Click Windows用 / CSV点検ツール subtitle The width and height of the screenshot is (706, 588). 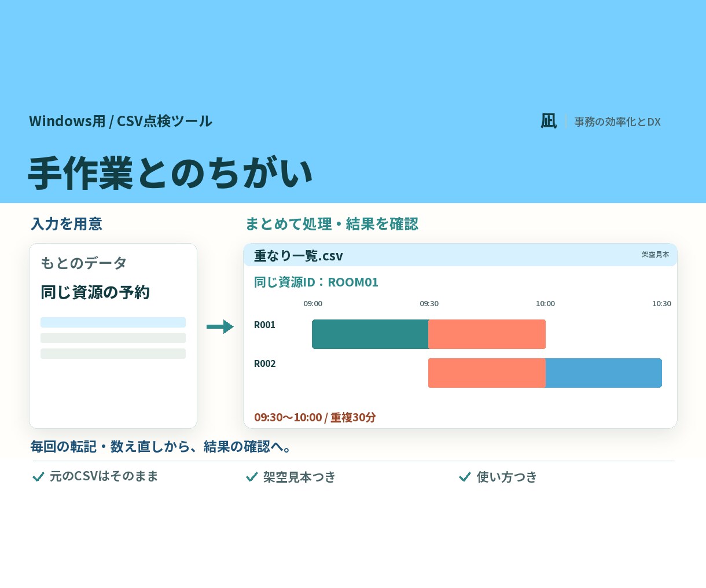(x=120, y=121)
